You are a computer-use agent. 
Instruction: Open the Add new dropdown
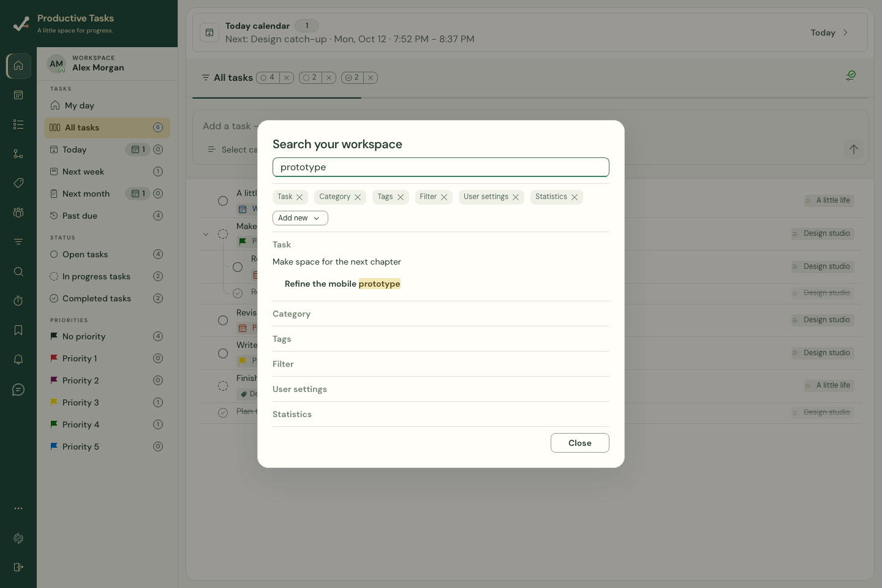tap(300, 218)
